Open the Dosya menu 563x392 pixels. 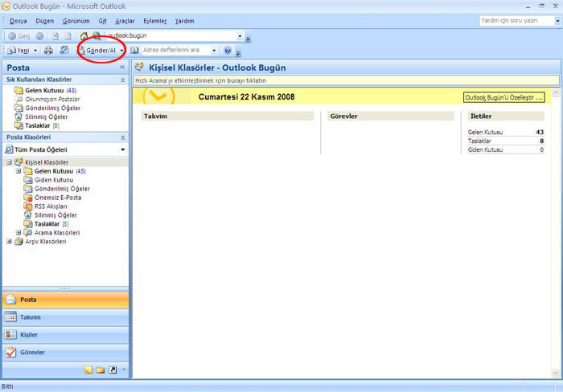[18, 21]
